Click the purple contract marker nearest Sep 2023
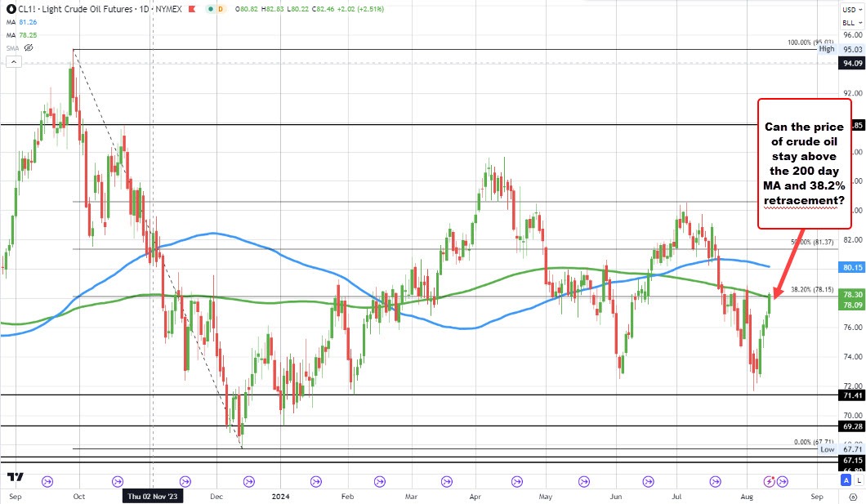This screenshot has width=866, height=504. click(x=47, y=482)
